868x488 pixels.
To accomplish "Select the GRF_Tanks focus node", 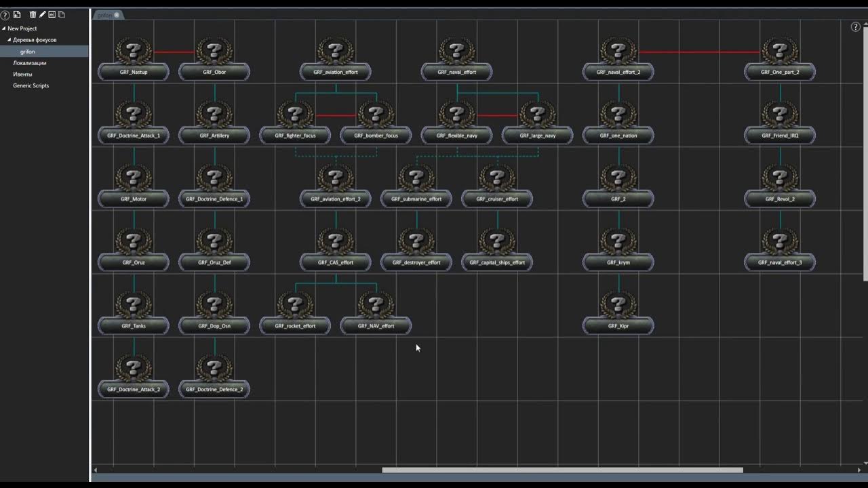I will 134,313.
